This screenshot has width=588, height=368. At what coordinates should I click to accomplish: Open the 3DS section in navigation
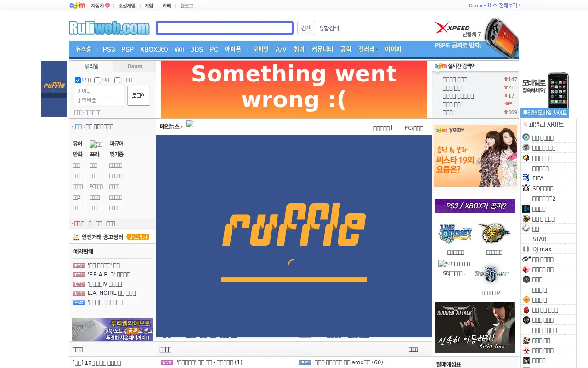[197, 49]
